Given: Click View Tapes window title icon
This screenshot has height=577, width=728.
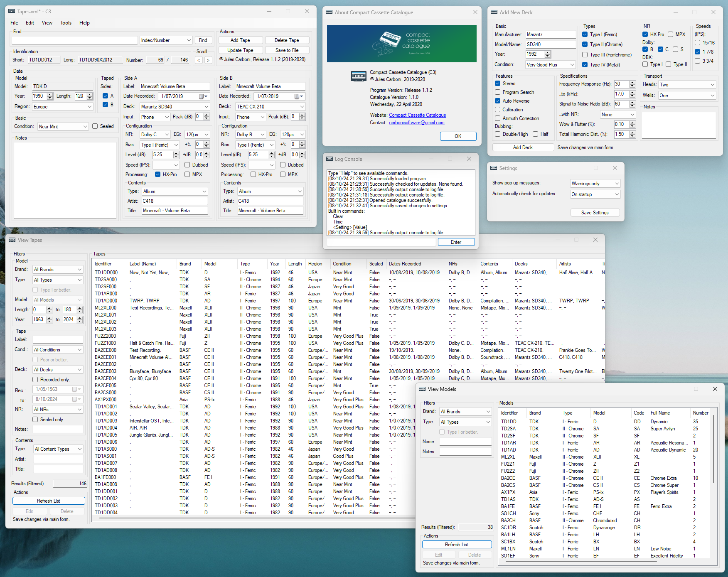Looking at the screenshot, I should 12,240.
